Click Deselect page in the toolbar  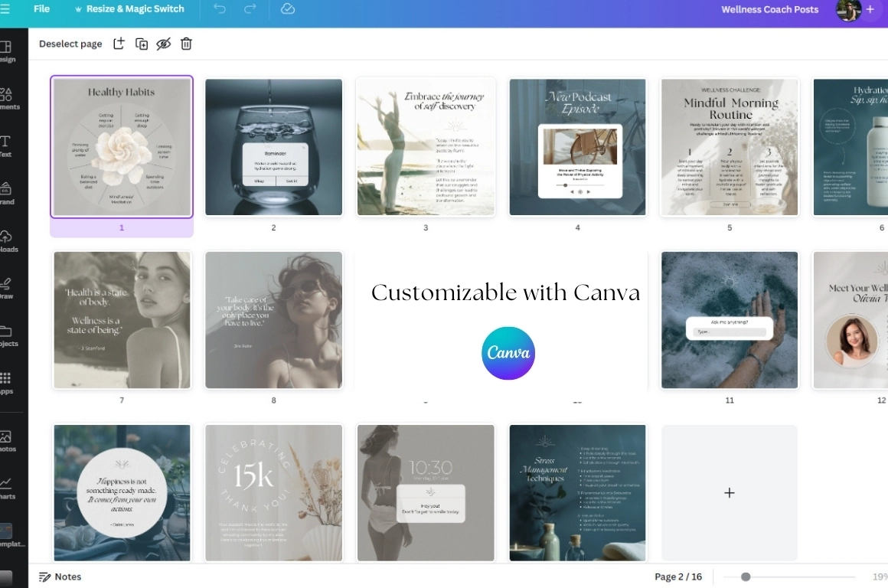click(x=70, y=44)
